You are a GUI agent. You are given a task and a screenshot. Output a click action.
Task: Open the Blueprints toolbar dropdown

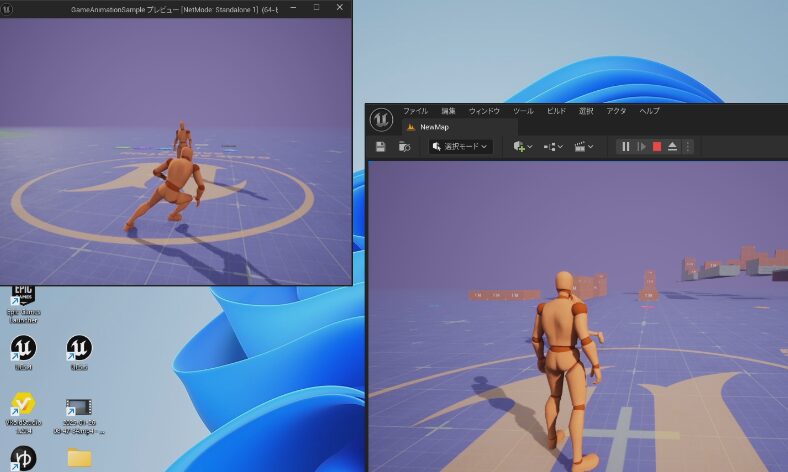click(x=553, y=146)
